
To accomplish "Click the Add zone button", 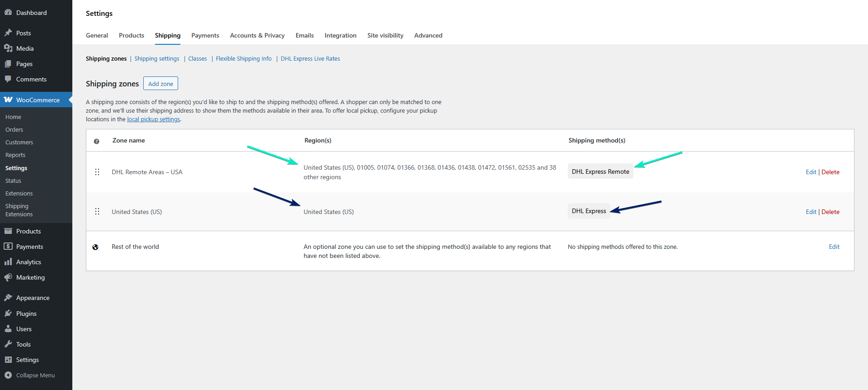I will pos(160,84).
